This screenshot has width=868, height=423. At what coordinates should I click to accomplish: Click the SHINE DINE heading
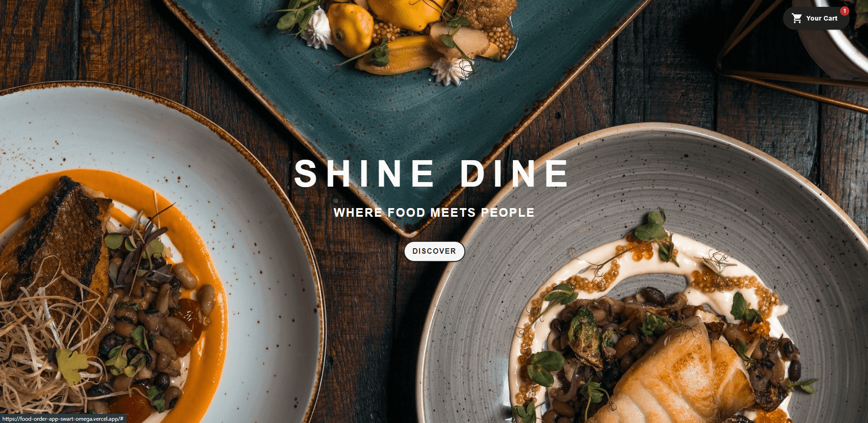pos(431,173)
